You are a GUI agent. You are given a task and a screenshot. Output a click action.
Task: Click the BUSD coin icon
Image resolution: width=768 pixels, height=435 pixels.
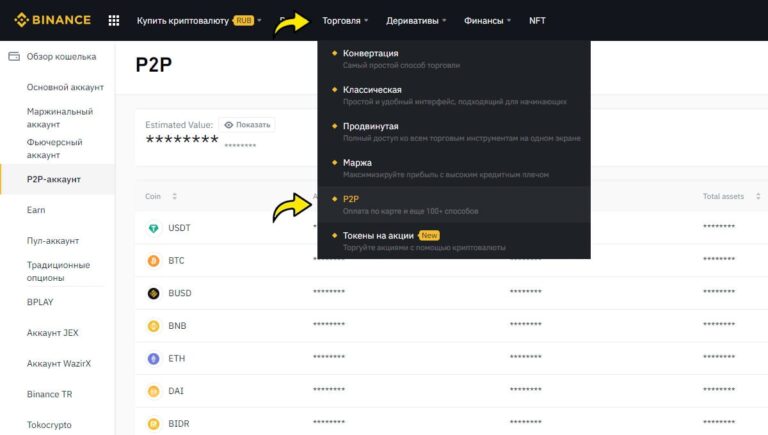tap(153, 293)
